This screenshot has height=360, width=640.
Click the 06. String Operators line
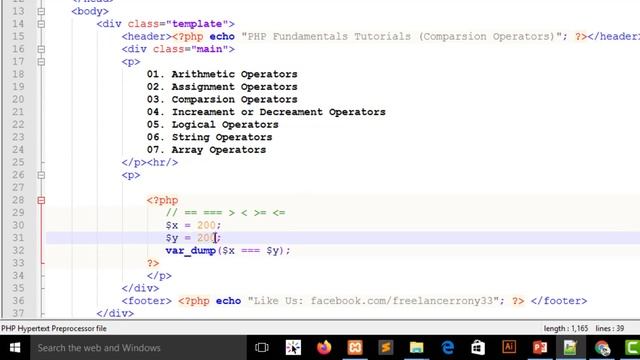tap(209, 138)
